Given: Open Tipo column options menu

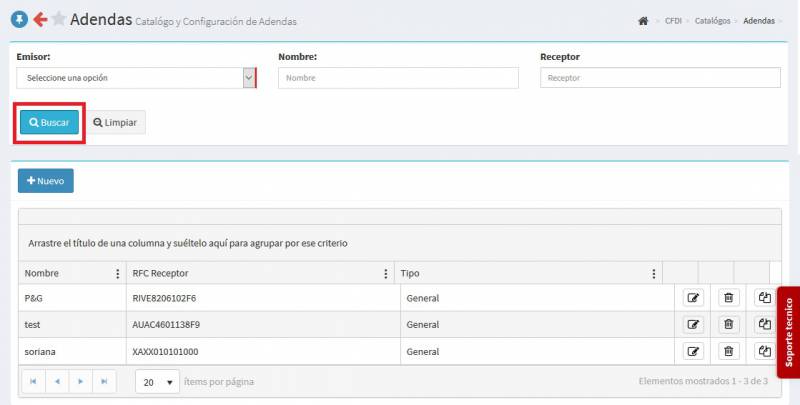Looking at the screenshot, I should [x=654, y=274].
